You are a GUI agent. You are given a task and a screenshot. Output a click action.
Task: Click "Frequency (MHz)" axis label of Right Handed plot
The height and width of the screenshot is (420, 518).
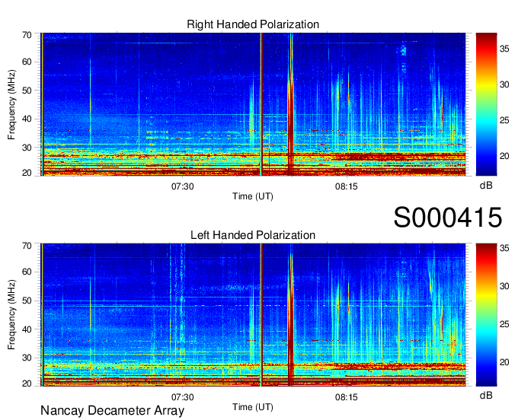coord(11,104)
